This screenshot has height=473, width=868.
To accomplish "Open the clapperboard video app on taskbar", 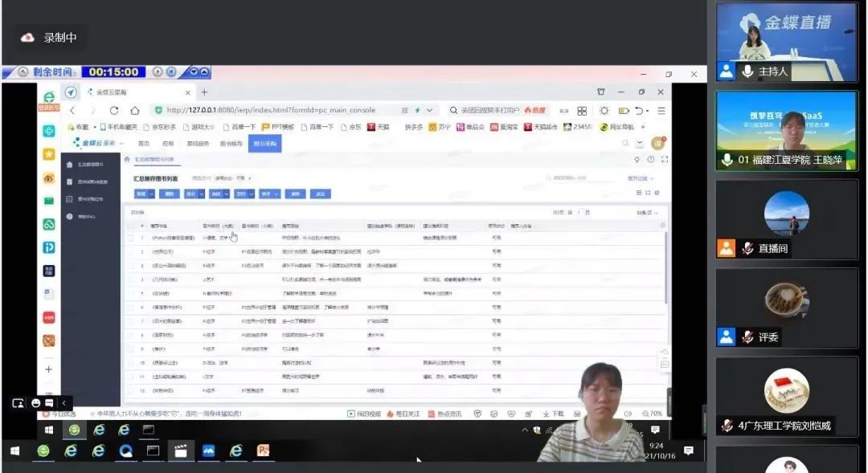I will pyautogui.click(x=181, y=451).
